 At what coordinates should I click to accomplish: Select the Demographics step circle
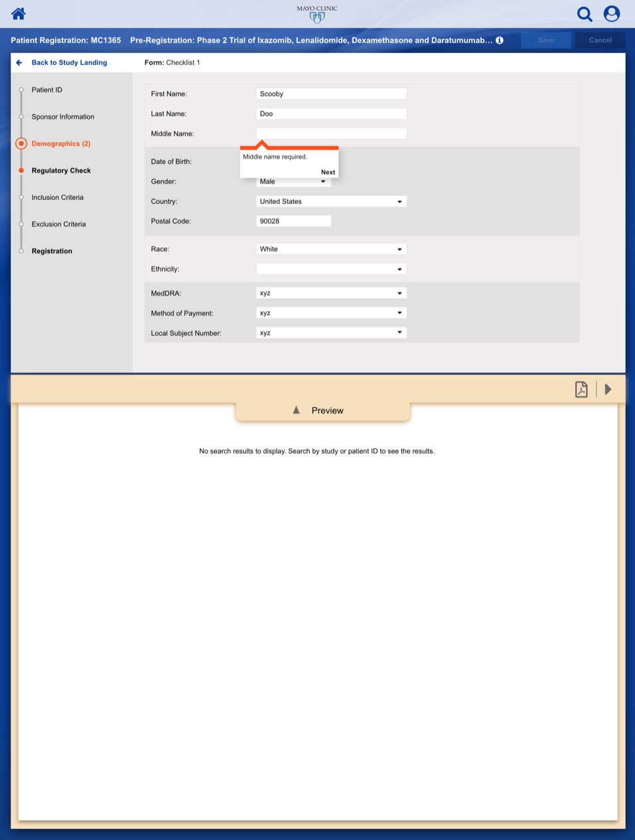coord(21,143)
